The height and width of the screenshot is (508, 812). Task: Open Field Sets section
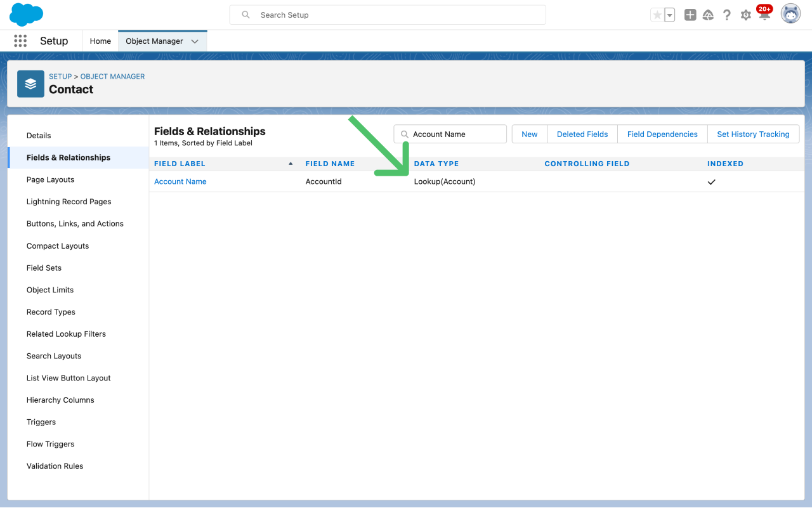tap(44, 268)
